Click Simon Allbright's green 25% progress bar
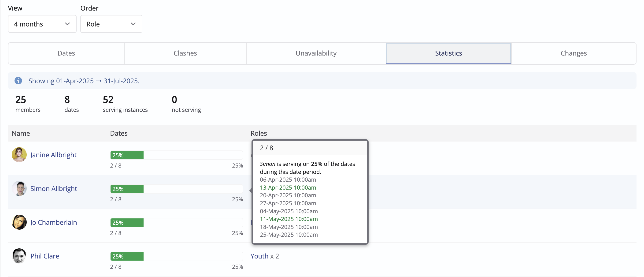 (127, 189)
